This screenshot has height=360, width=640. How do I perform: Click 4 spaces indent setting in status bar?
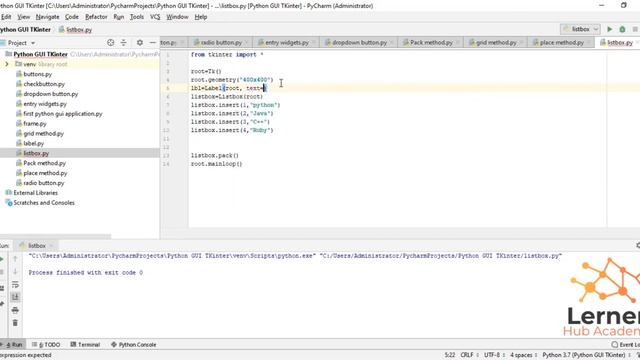[x=521, y=355]
